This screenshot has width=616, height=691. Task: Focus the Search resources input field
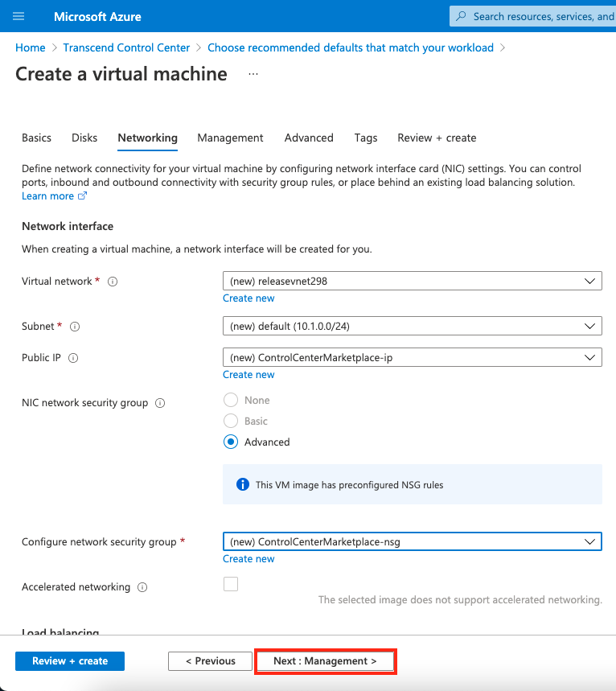click(532, 16)
